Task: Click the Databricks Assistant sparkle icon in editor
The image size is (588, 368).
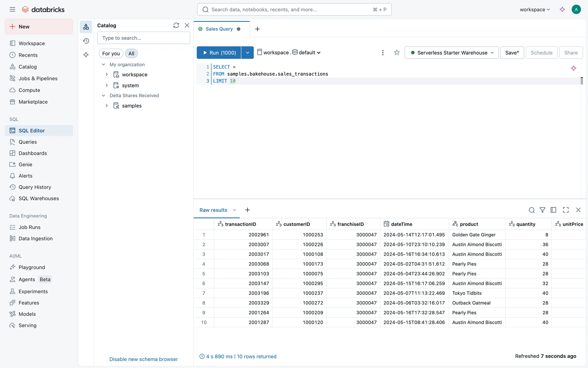Action: [x=573, y=68]
